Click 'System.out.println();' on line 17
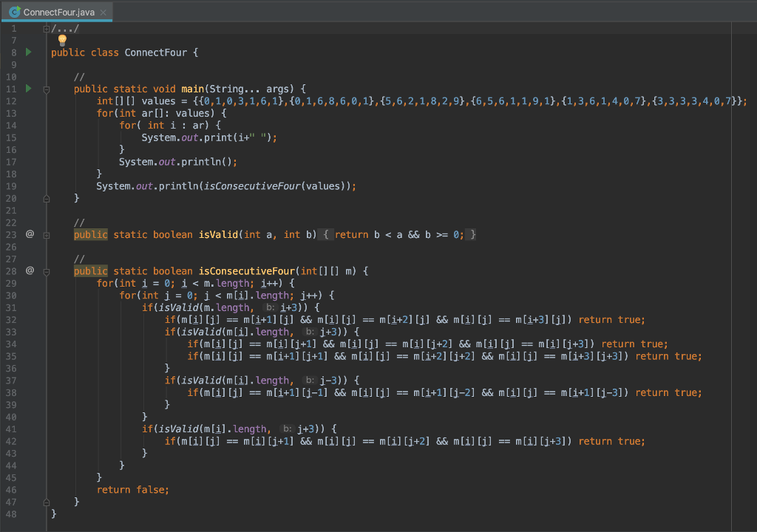This screenshot has height=532, width=757. point(178,162)
